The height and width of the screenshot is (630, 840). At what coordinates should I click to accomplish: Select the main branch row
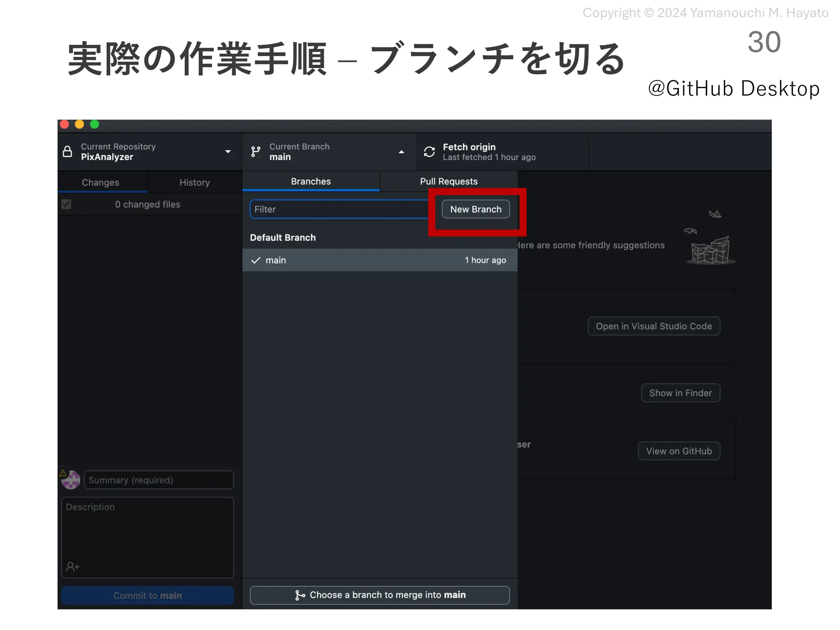(380, 260)
